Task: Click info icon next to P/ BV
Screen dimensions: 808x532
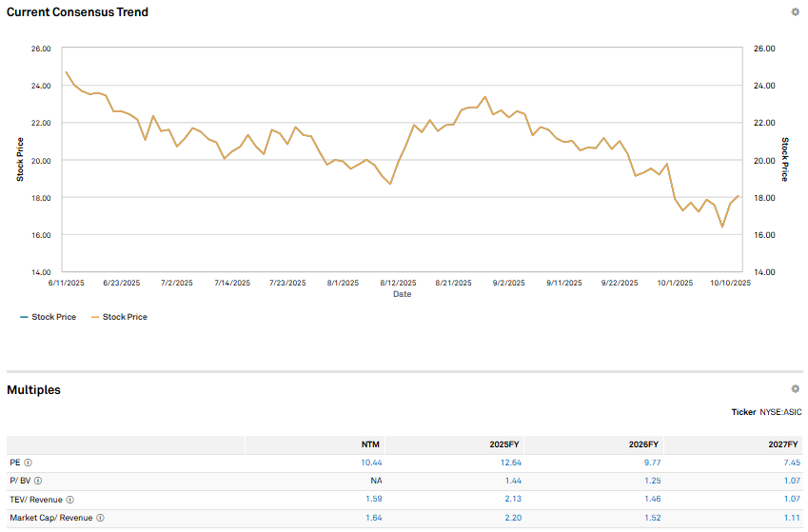Action: click(38, 481)
